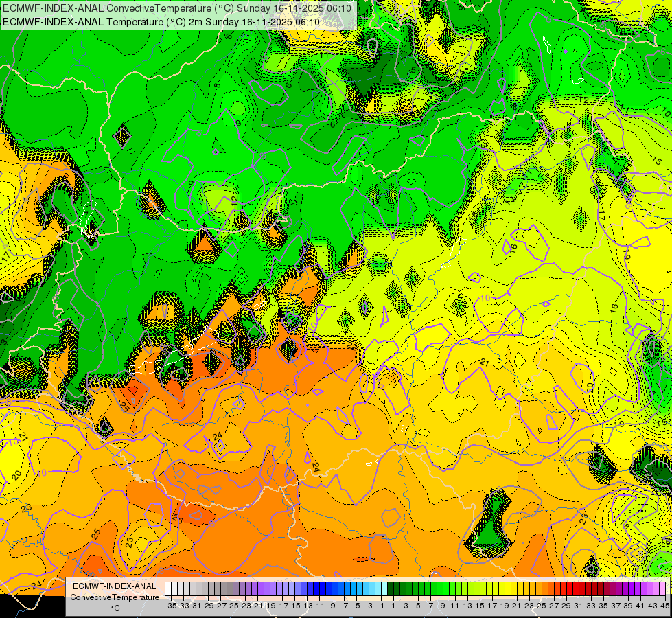Screen dimensions: 672x618
Task: Click the '29' legend scale value
Action: [x=566, y=606]
